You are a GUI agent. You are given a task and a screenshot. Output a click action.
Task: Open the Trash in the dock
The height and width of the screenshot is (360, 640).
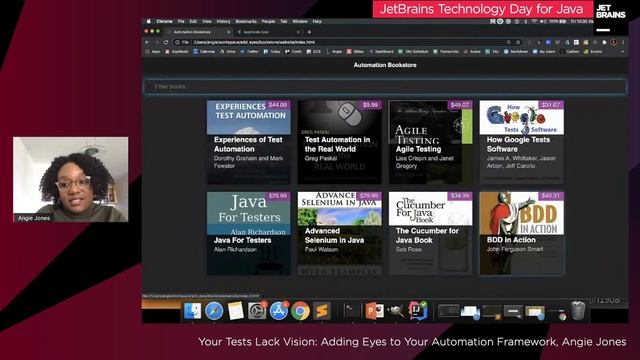(x=578, y=311)
